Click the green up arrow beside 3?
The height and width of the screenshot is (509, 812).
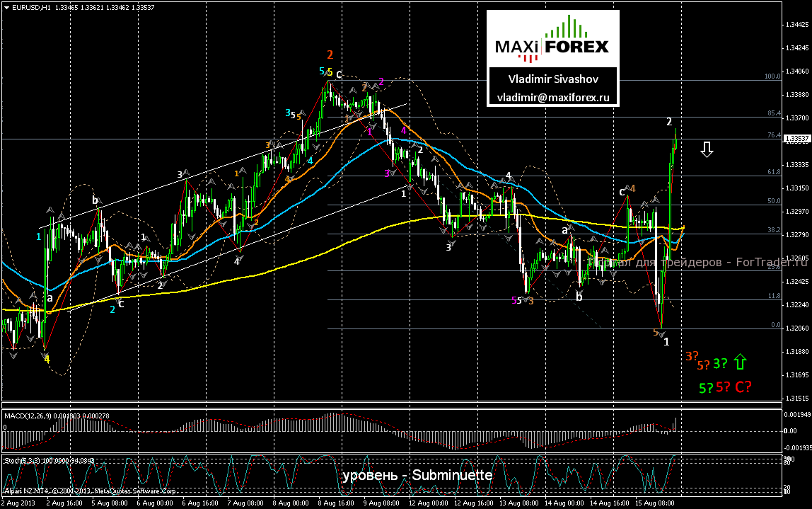740,362
